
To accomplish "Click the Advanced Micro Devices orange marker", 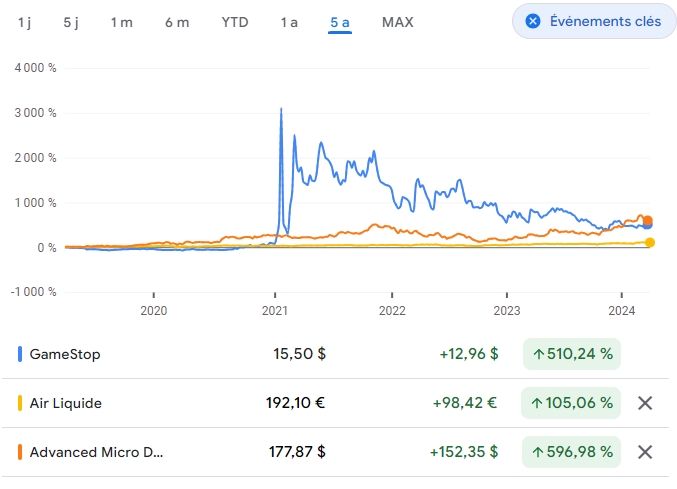I will tap(20, 452).
